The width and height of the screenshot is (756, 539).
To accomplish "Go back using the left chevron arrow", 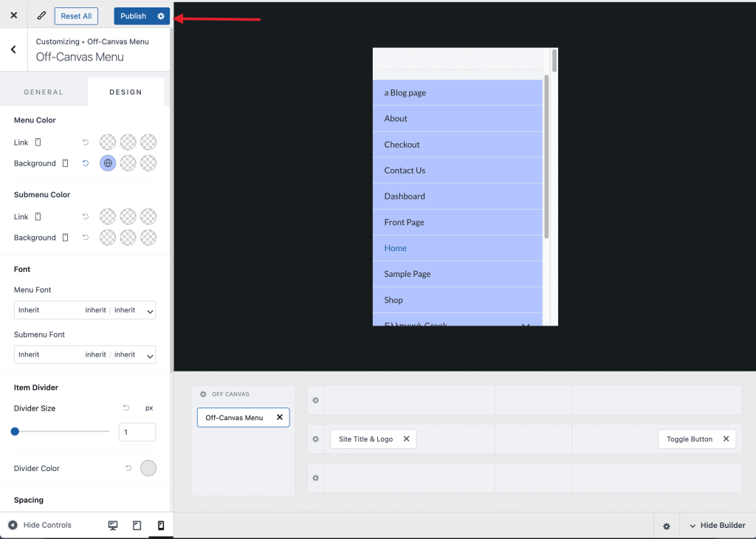I will tap(13, 49).
